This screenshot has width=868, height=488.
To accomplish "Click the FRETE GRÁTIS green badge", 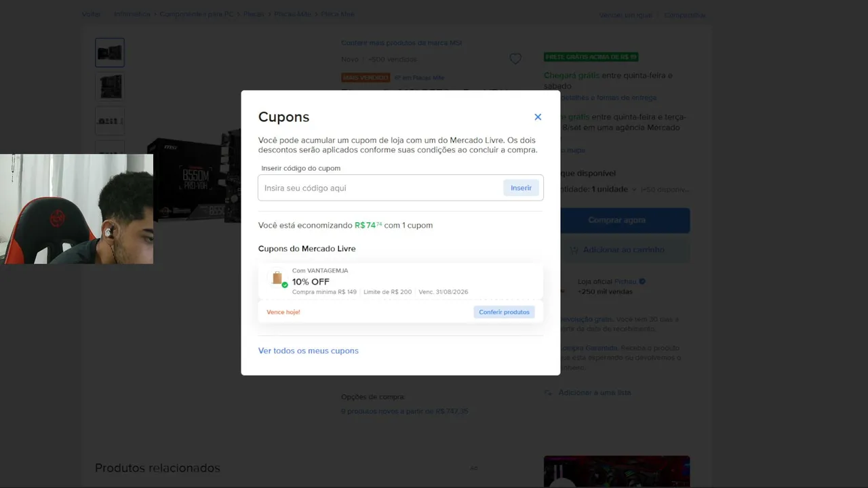I will coord(591,57).
